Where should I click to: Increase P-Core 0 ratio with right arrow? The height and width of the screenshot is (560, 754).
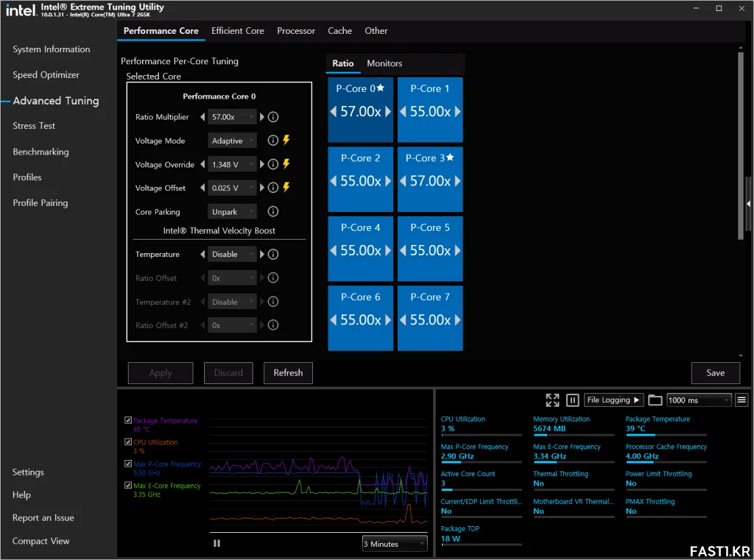[388, 112]
